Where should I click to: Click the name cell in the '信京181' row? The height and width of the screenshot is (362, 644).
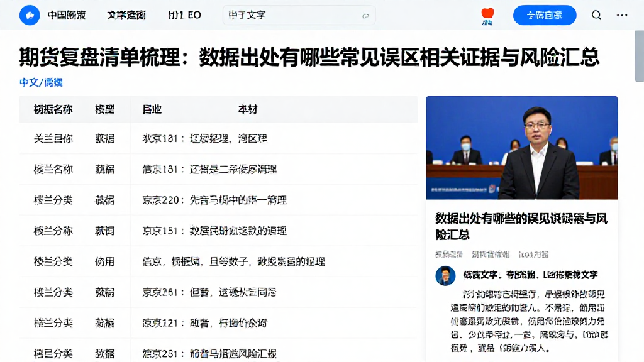[53, 170]
